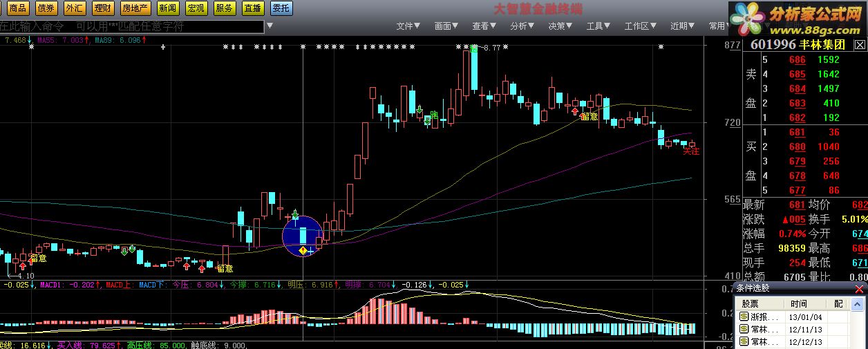Click the 触底线 9.000 indicator label
Viewport: 868px width, 349px height.
click(x=218, y=344)
